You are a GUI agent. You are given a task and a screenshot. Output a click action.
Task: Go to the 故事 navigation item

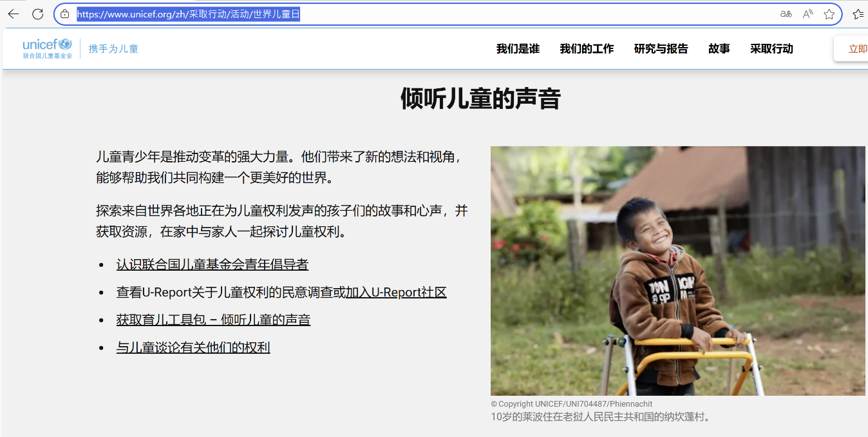pyautogui.click(x=719, y=49)
